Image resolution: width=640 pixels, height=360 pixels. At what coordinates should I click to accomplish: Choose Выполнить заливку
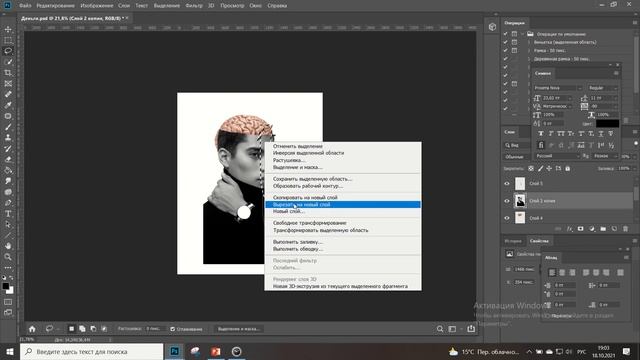342,242
